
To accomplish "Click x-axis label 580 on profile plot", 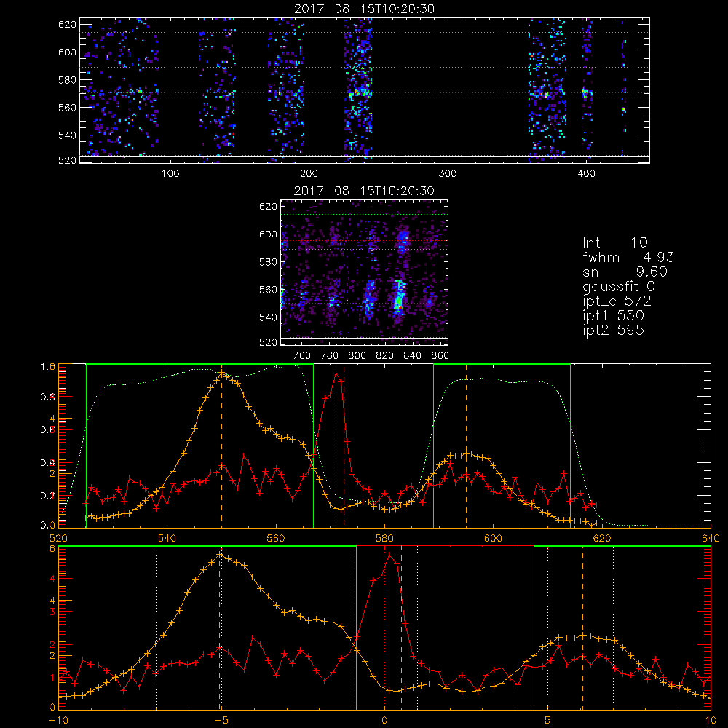I will point(384,538).
